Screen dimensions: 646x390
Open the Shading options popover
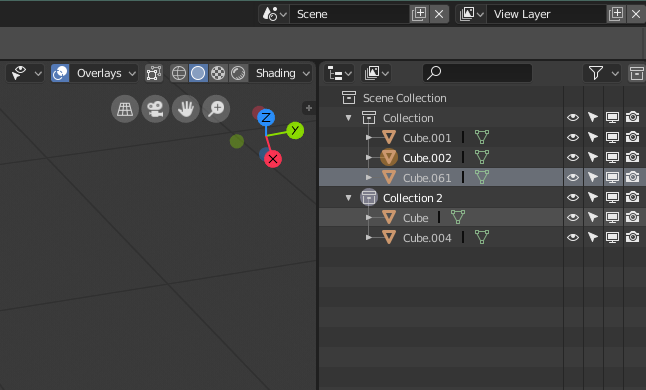[x=281, y=73]
